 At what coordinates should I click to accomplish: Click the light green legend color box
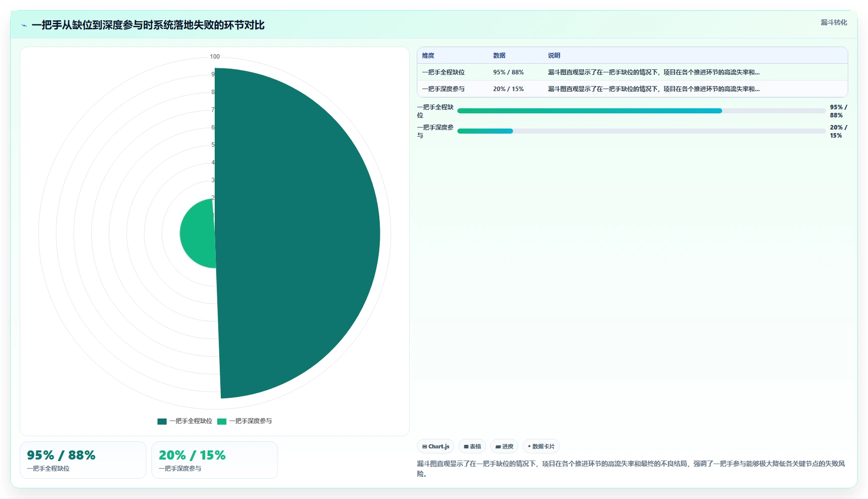222,421
